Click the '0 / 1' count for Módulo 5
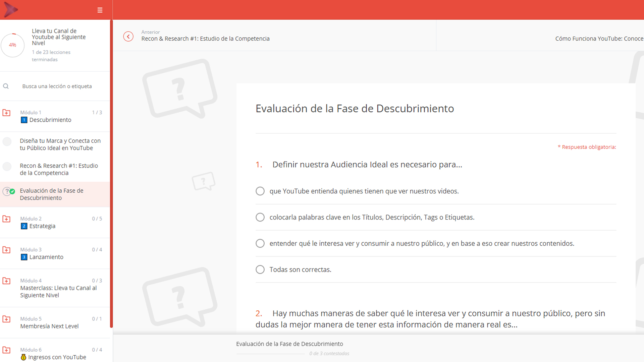 97,319
